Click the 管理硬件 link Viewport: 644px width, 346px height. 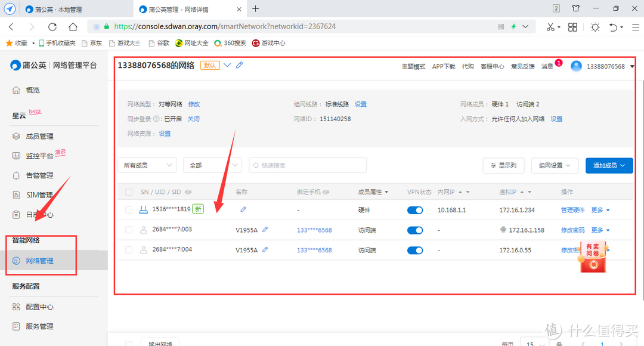point(572,209)
